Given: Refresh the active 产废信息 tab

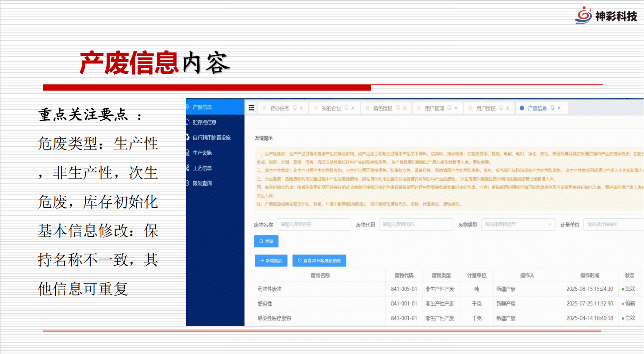Looking at the screenshot, I should pos(552,108).
